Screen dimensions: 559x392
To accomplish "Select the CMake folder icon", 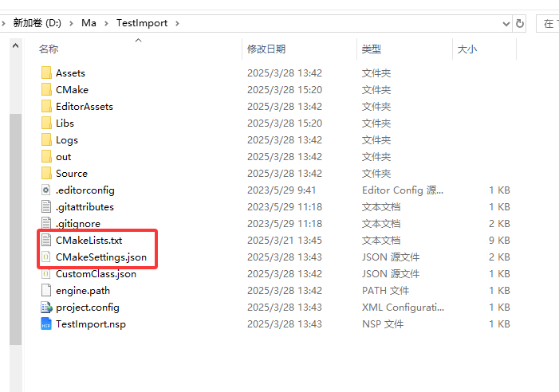I will tap(46, 90).
